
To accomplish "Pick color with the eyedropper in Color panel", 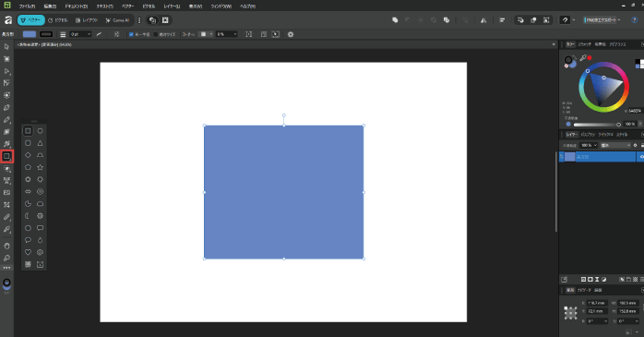I will 583,58.
